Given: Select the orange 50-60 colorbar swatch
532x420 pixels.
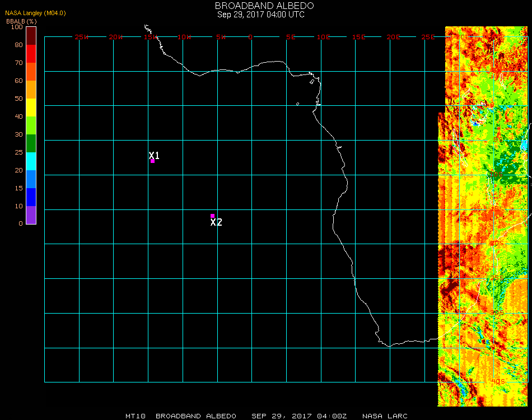Looking at the screenshot, I should [31, 90].
